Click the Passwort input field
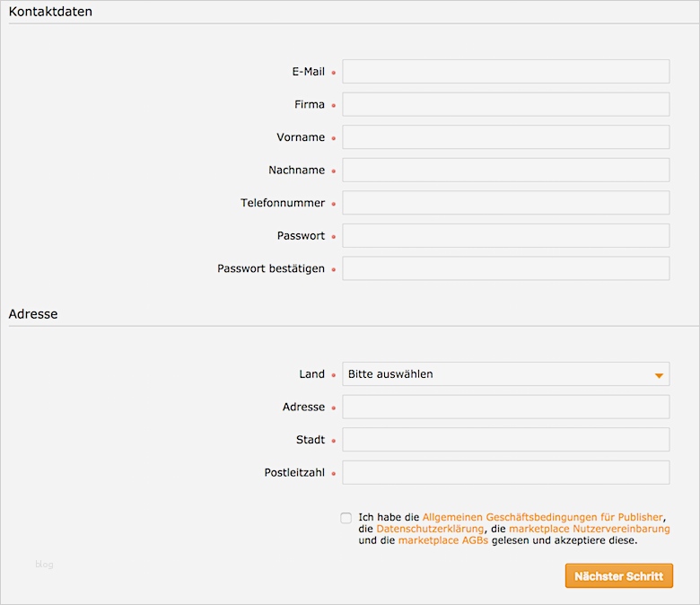Image resolution: width=700 pixels, height=605 pixels. [505, 236]
